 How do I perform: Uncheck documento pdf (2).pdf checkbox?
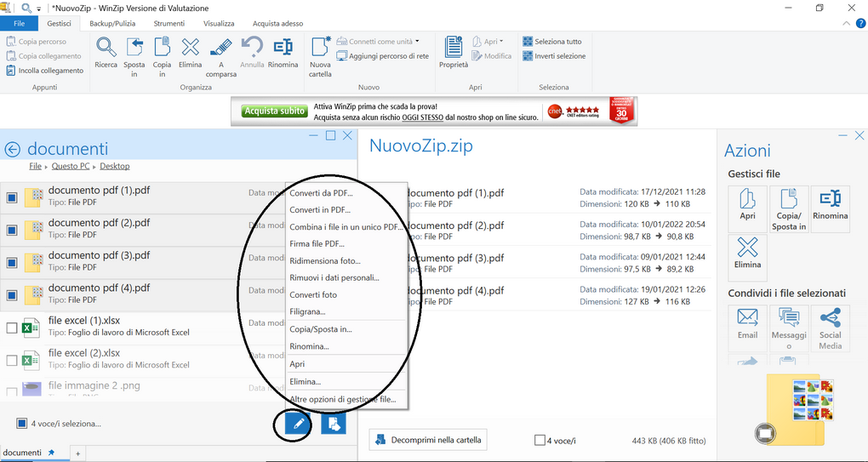coord(12,231)
